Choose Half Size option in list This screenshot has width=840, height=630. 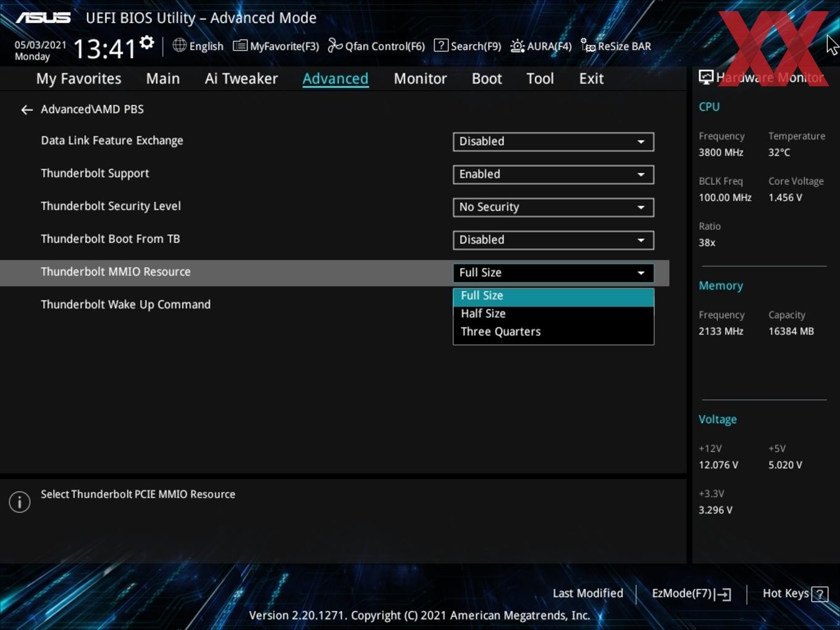tap(553, 314)
